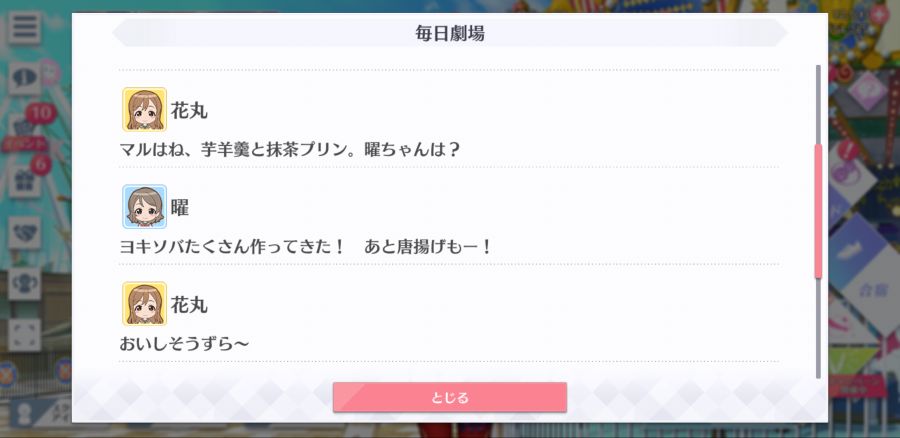Click the pink plus icon at top right
The image size is (900, 438).
pos(879,14)
